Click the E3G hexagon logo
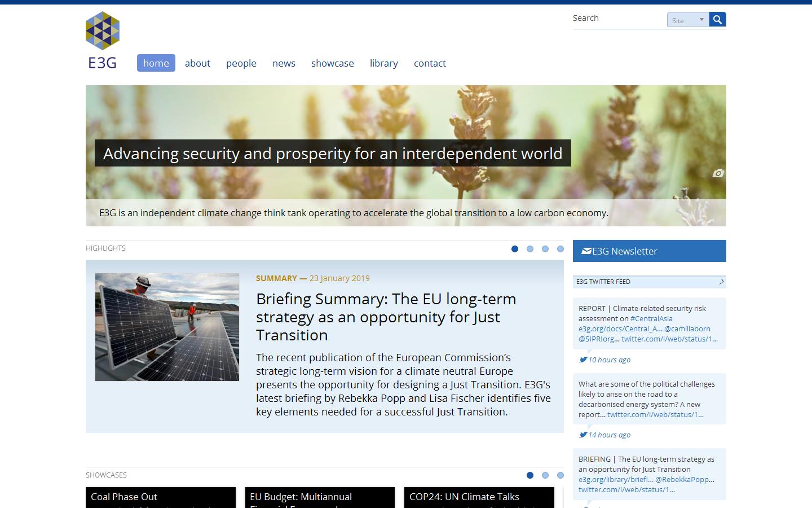The height and width of the screenshot is (508, 812). (x=102, y=30)
